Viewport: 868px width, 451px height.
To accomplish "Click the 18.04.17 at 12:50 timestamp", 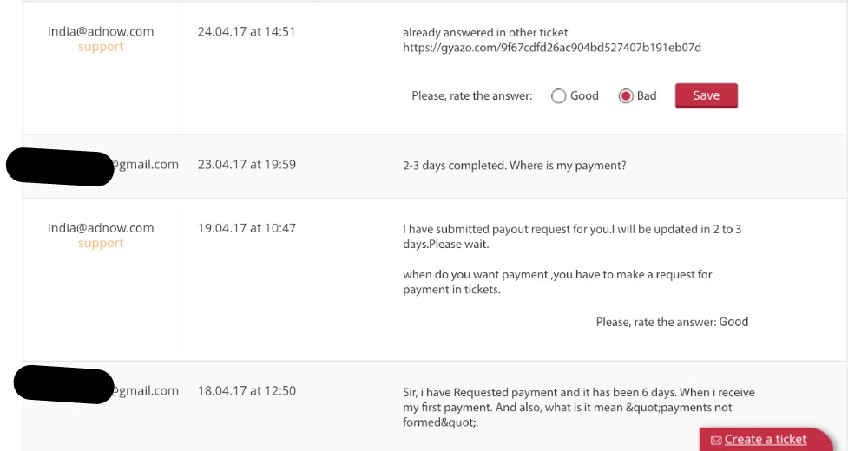I will (x=247, y=390).
